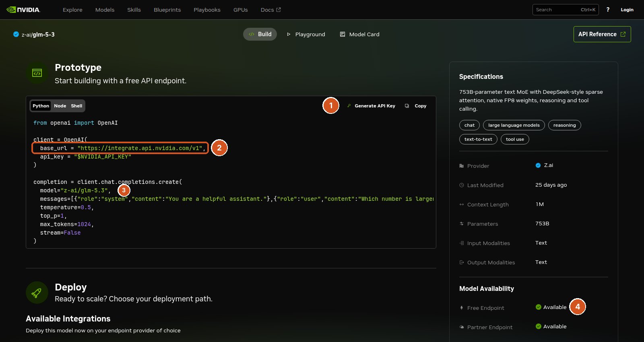Switch to the Playground tab
The width and height of the screenshot is (644, 342).
pyautogui.click(x=306, y=34)
